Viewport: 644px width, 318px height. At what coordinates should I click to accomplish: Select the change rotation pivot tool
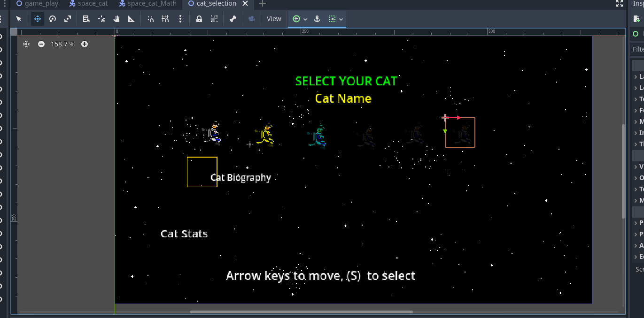(x=101, y=19)
